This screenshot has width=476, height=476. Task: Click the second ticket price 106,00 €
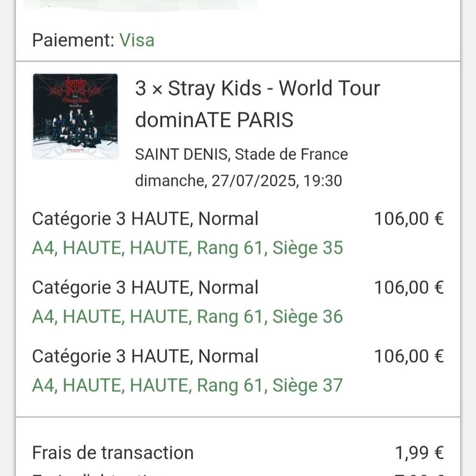(409, 288)
